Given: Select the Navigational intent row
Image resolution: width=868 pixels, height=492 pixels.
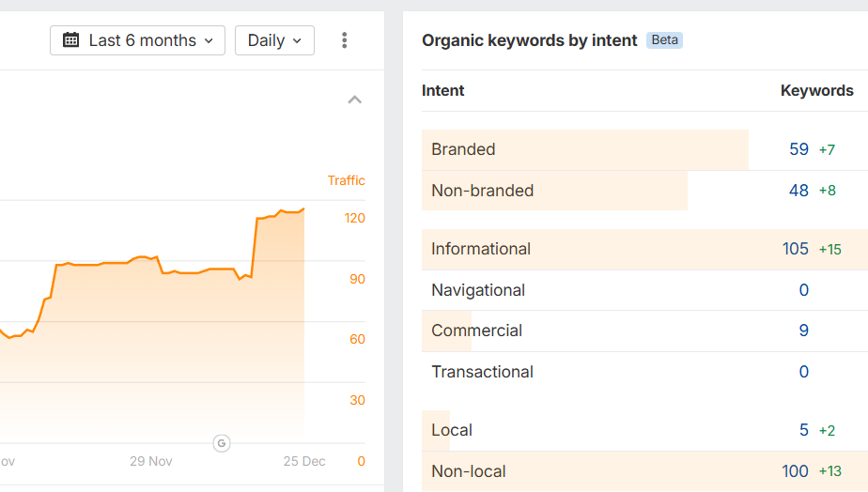Looking at the screenshot, I should [478, 290].
